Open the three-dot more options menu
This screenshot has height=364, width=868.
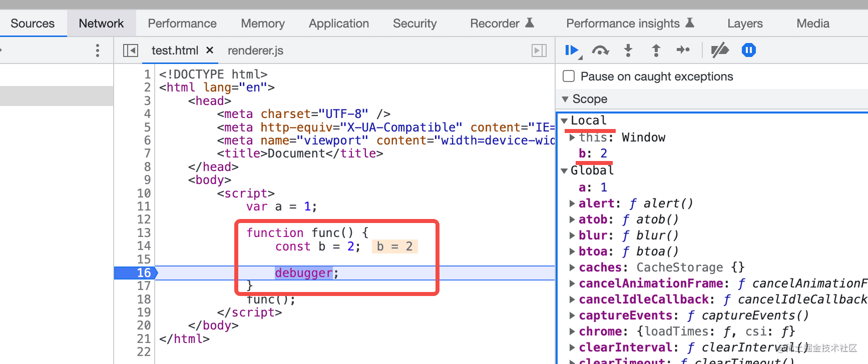pos(98,50)
